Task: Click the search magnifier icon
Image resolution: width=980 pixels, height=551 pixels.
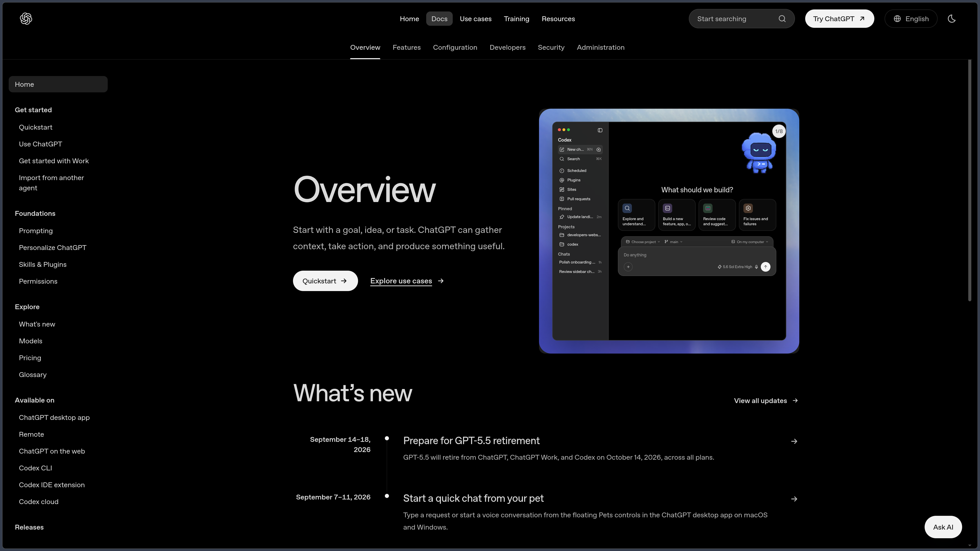Action: 782,19
